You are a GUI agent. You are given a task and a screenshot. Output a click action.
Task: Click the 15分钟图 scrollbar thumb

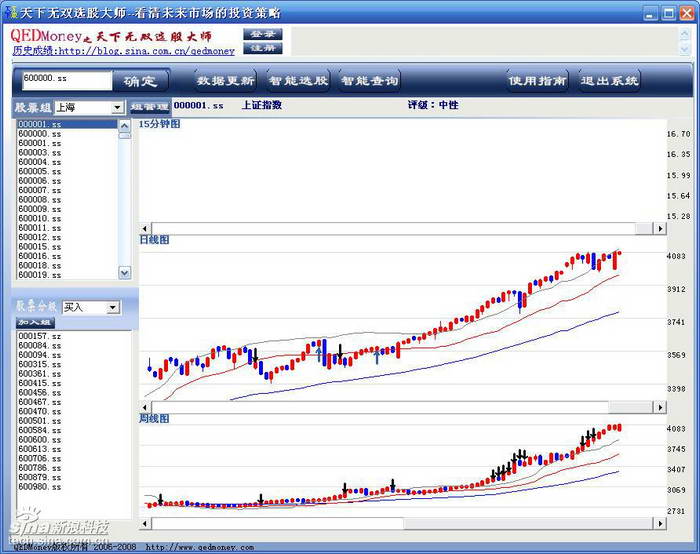(x=645, y=229)
